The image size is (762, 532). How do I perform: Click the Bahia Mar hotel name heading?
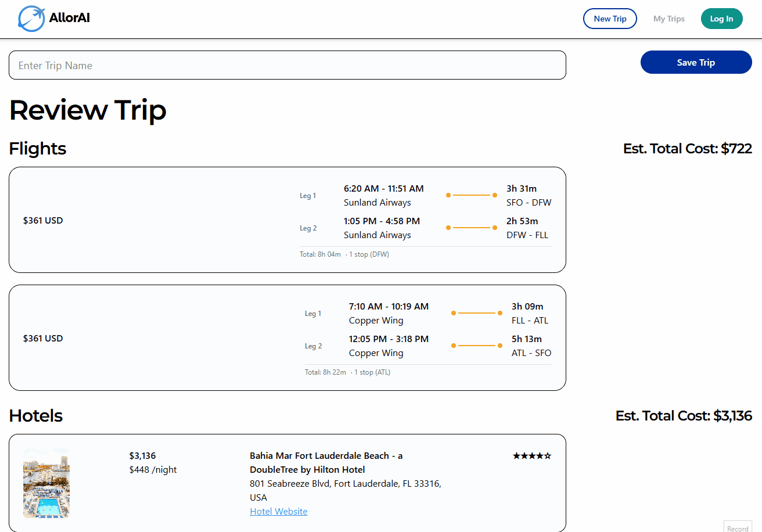(326, 463)
